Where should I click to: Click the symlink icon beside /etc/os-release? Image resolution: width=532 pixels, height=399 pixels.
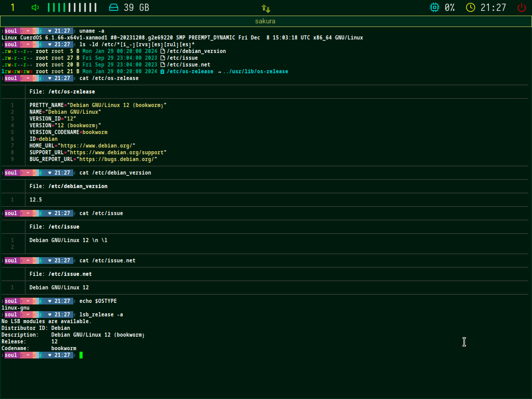[163, 72]
